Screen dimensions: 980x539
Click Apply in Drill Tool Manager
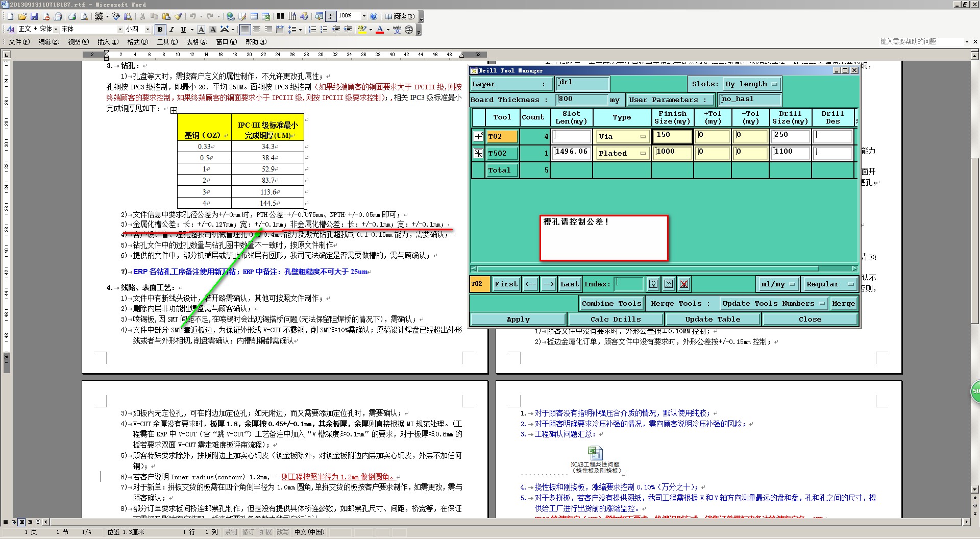518,319
